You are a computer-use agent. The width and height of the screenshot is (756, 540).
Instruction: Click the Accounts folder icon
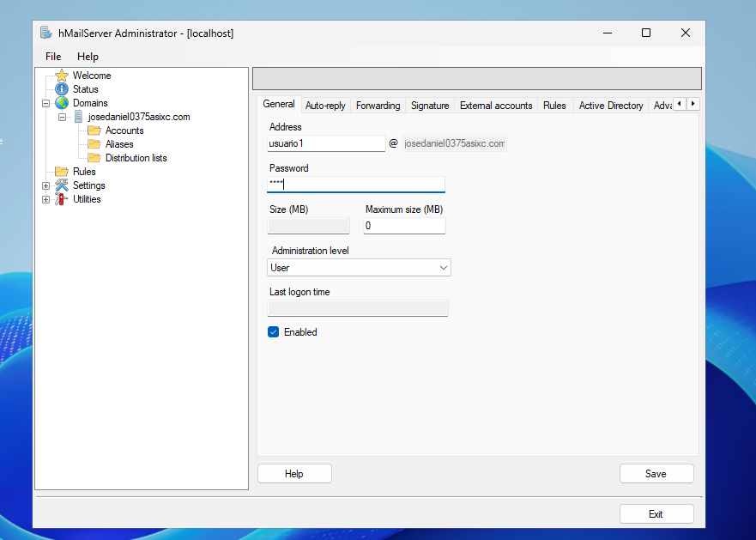click(94, 130)
